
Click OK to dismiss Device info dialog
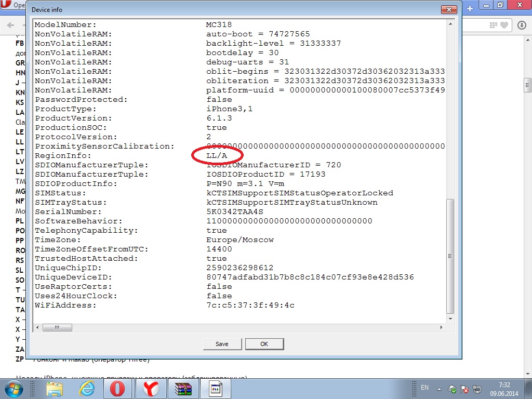[x=264, y=344]
